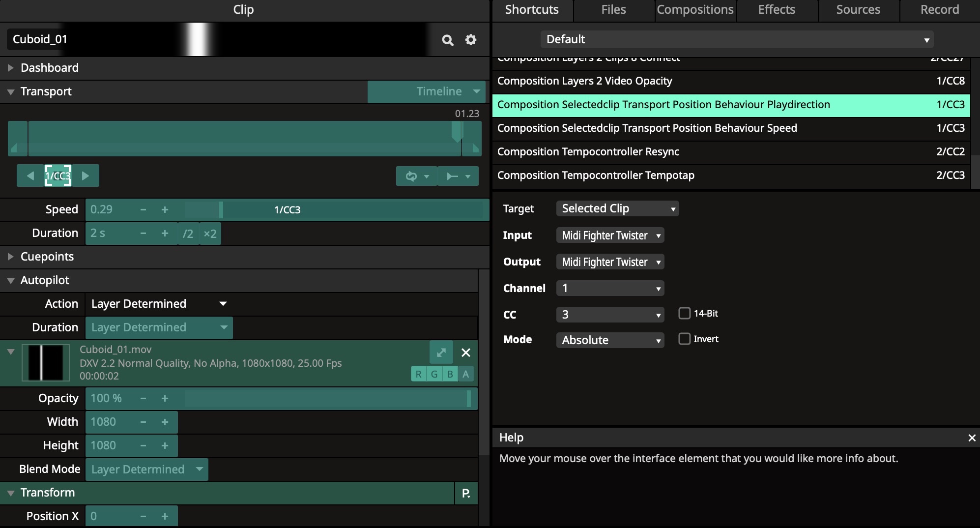Open clip settings gear icon
Image resolution: width=980 pixels, height=528 pixels.
(x=471, y=40)
